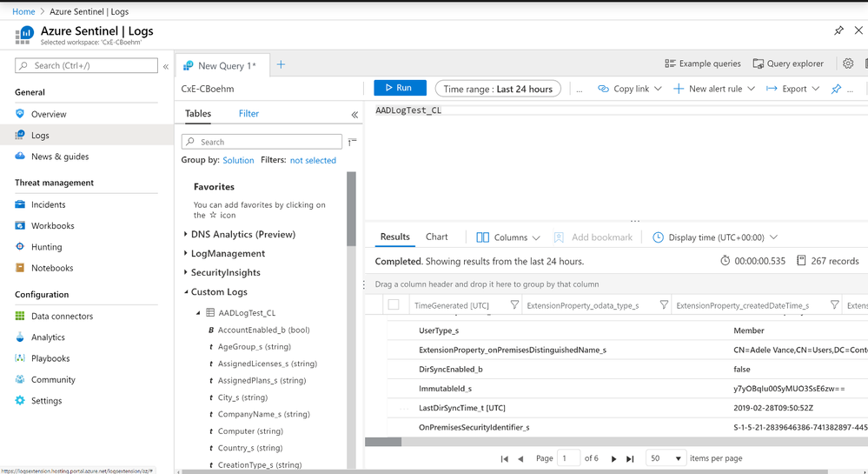Select AccountEnabled_b (bool) column in schema
Image resolution: width=868 pixels, height=474 pixels.
click(263, 330)
